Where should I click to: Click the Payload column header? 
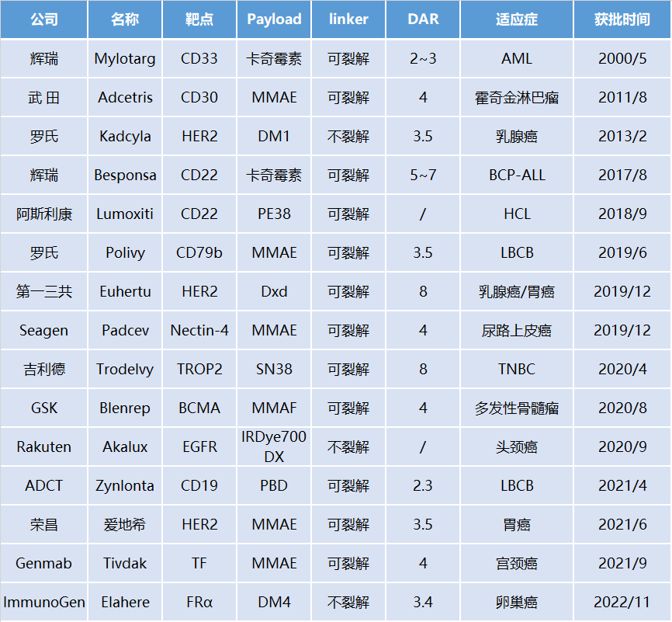[x=274, y=19]
